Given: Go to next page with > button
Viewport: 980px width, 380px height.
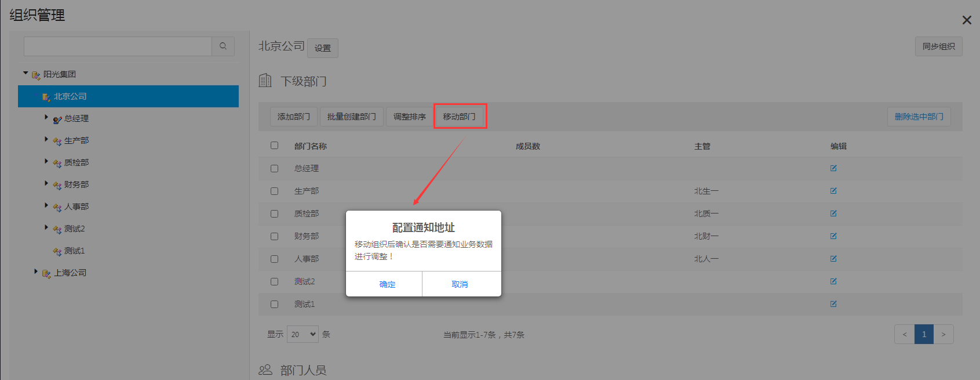Looking at the screenshot, I should [943, 334].
